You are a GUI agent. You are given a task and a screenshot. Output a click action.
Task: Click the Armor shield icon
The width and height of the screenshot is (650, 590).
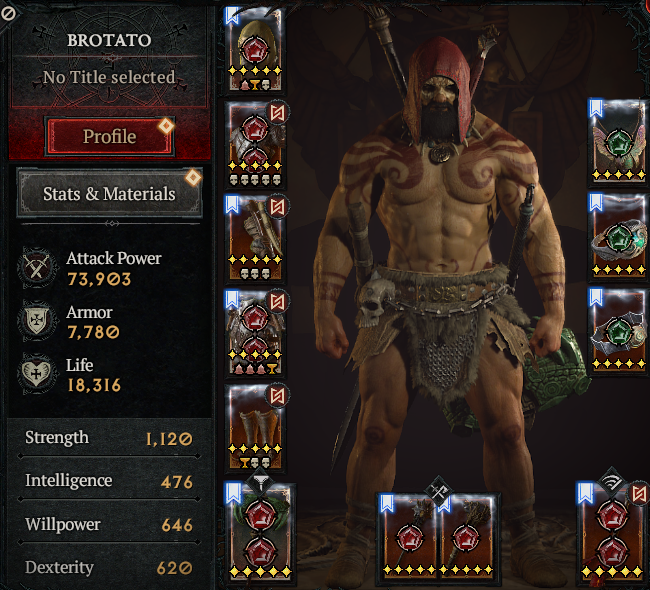37,320
